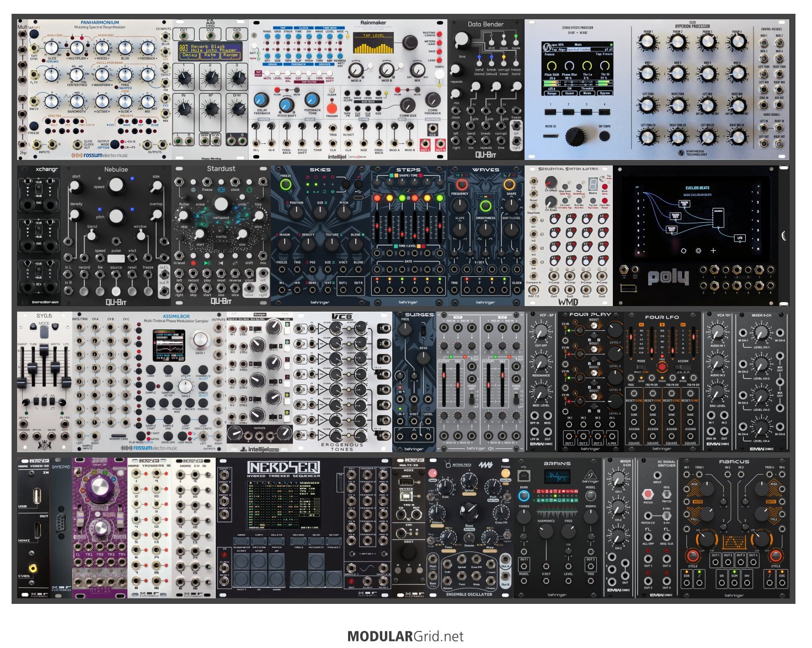Click the Gamepad serial port connector
This screenshot has height=648, width=812.
61,522
